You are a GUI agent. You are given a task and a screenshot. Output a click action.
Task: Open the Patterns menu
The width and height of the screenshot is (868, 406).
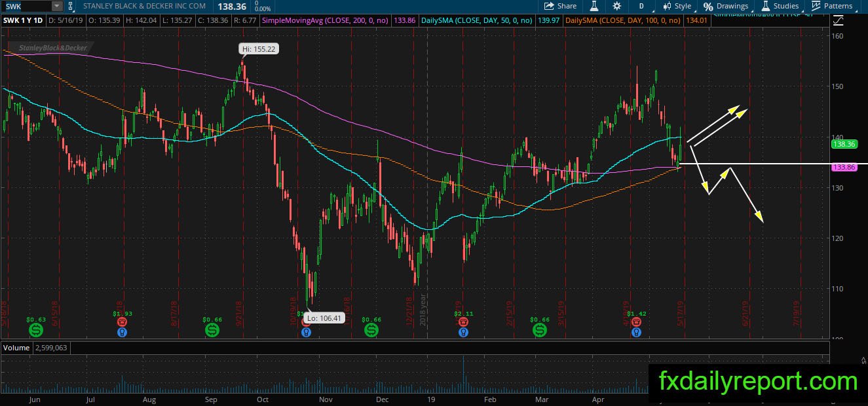832,6
